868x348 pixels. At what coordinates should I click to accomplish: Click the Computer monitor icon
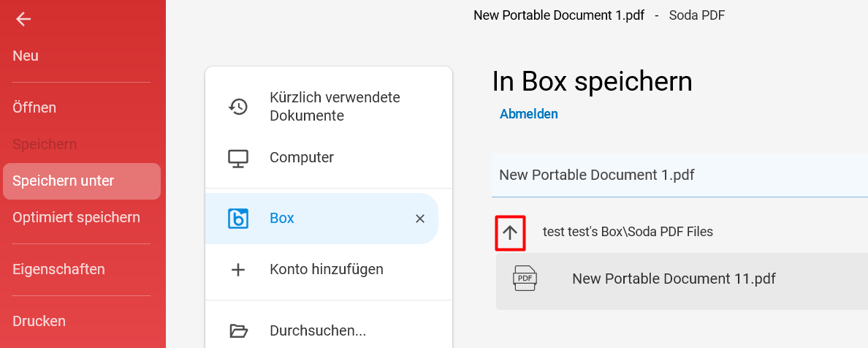point(238,158)
